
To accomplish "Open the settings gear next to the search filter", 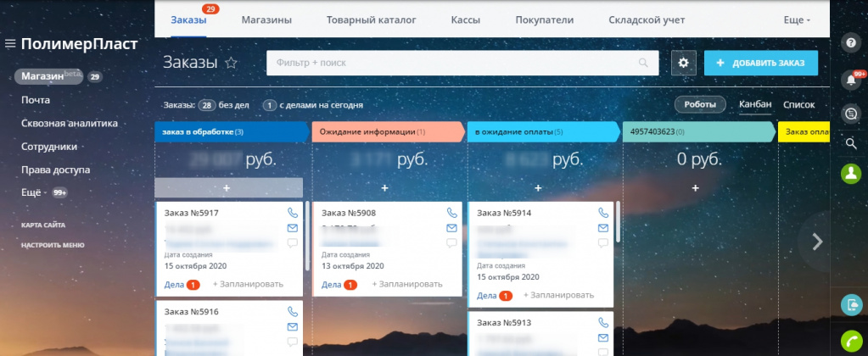I will tap(683, 63).
